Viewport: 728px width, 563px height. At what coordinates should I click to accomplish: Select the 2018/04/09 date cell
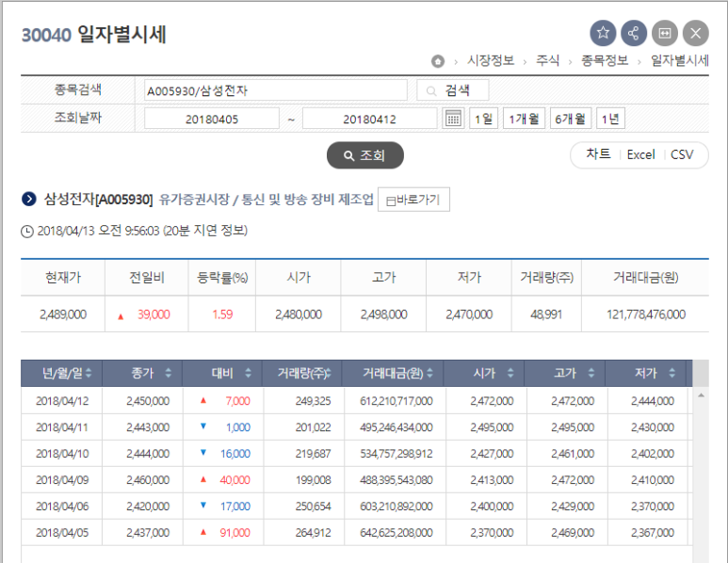coord(62,480)
